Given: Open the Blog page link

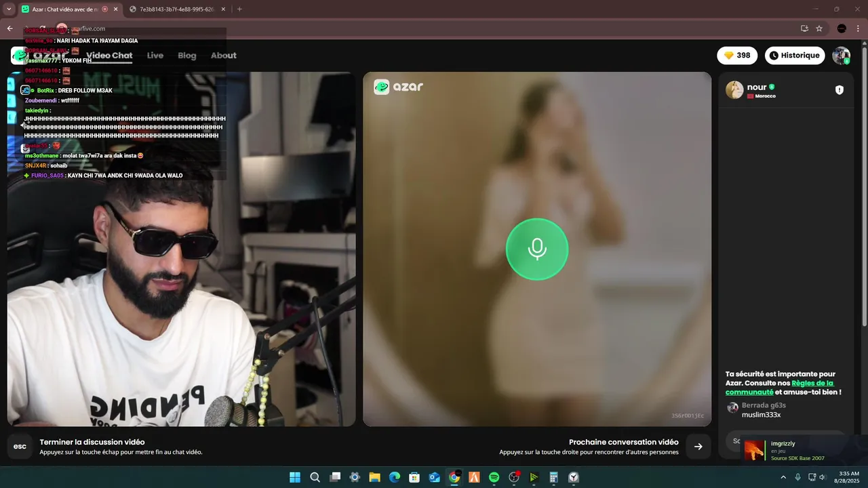Looking at the screenshot, I should 187,56.
